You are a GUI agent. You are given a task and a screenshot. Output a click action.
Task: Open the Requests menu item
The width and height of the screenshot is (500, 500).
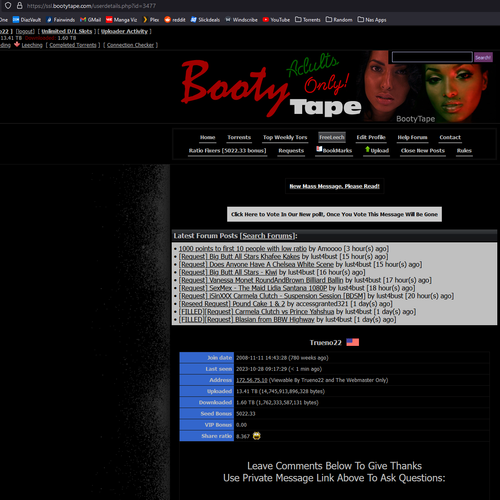(291, 151)
